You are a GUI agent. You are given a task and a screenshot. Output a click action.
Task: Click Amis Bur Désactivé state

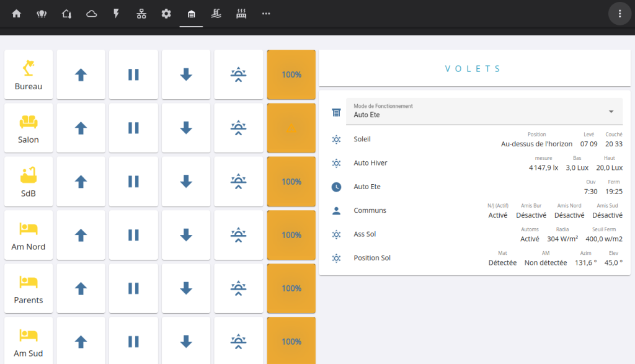click(531, 215)
